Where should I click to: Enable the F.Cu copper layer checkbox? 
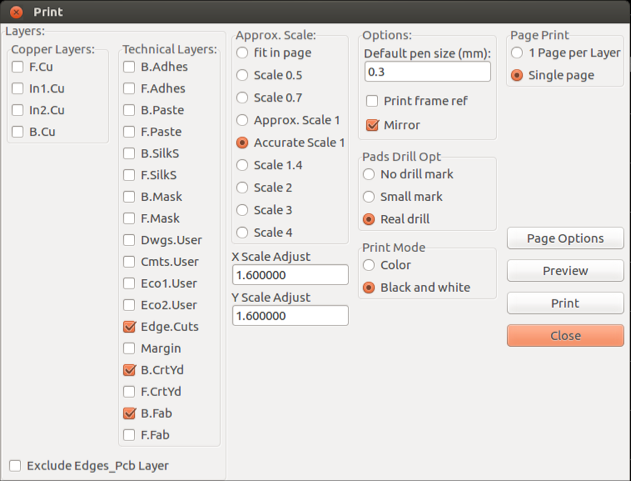pos(18,67)
